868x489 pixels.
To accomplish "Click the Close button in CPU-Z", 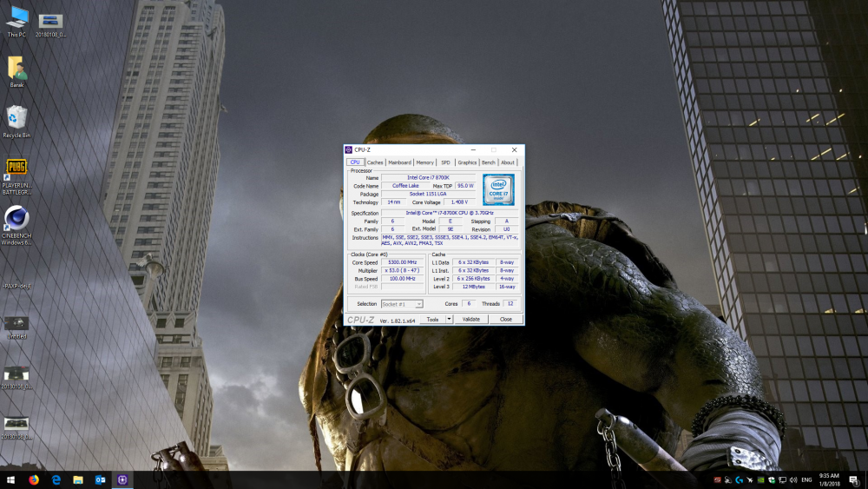I will point(506,320).
